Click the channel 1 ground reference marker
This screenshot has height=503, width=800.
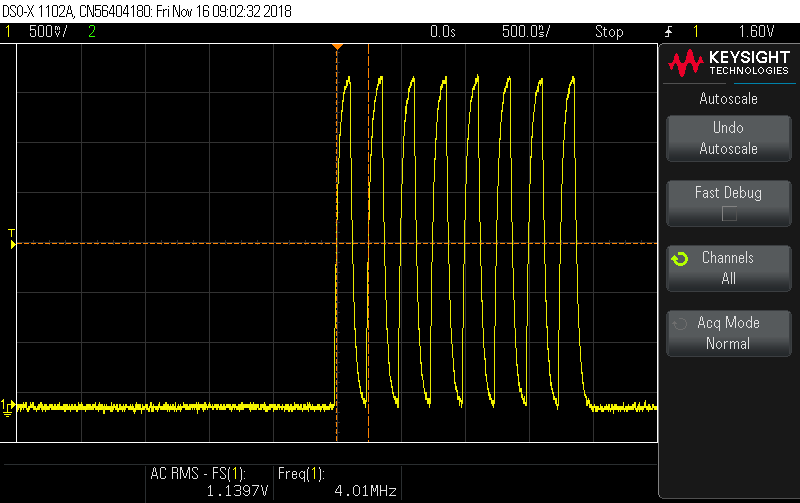click(x=8, y=408)
